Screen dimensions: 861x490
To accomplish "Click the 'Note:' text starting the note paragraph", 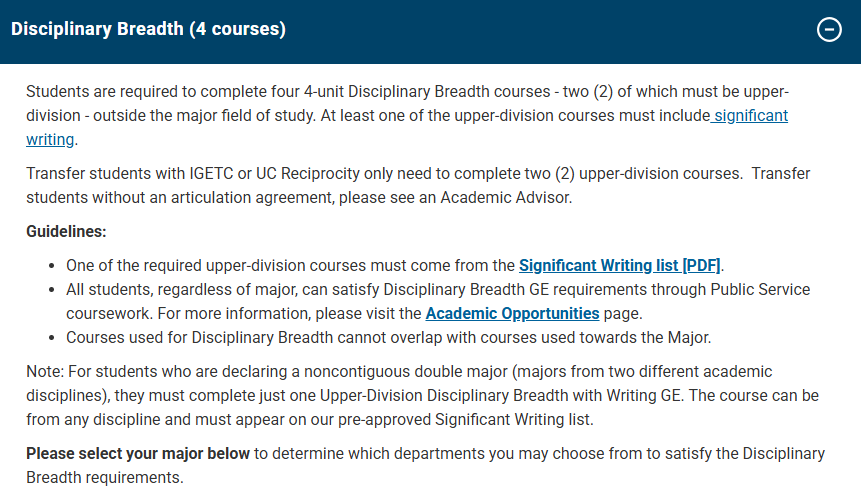I will click(x=45, y=371).
